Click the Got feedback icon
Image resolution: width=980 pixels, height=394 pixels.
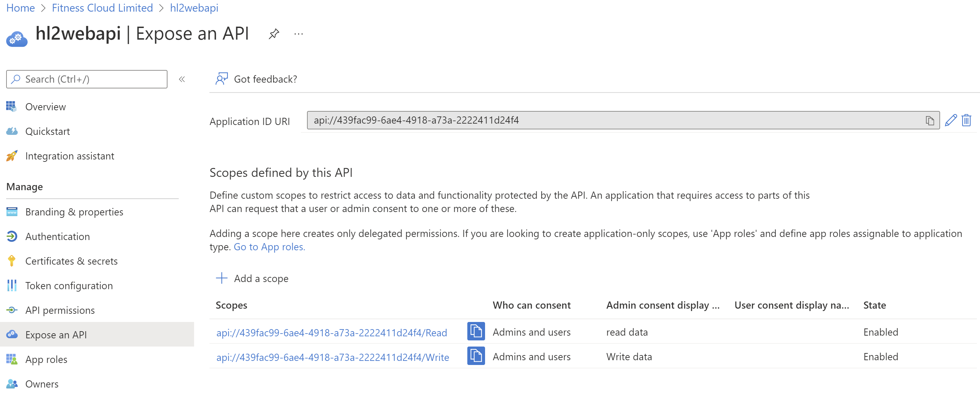pos(221,79)
